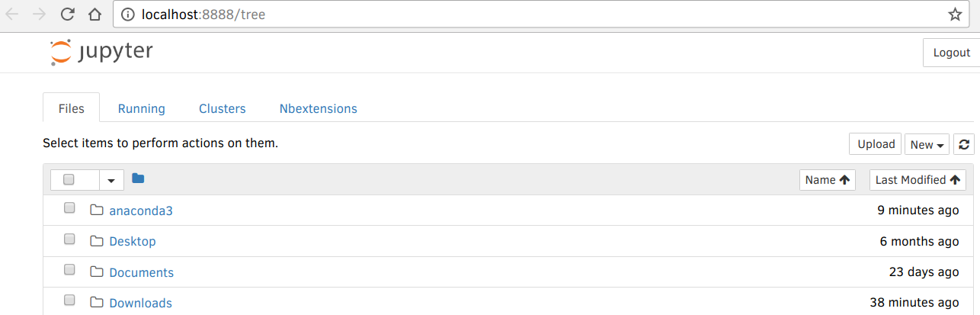Bookmark this page with the star
The height and width of the screenshot is (315, 980).
955,14
